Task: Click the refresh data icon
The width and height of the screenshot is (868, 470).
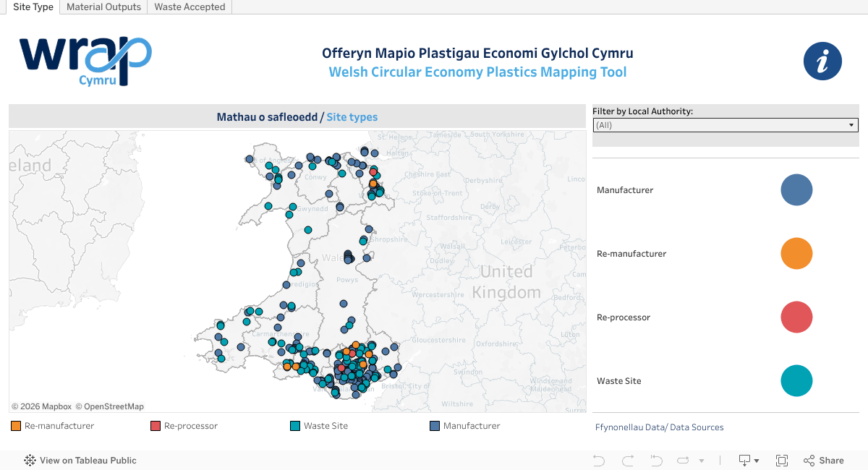Action: [x=684, y=461]
